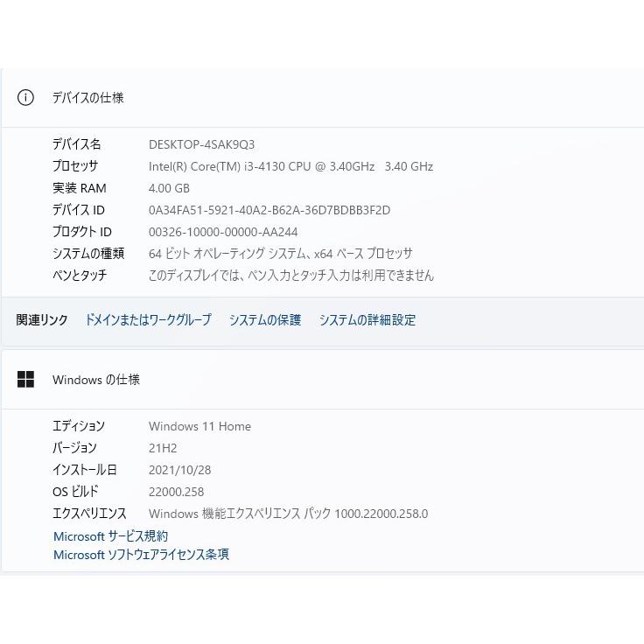Click the インストール日 label
Image resolution: width=644 pixels, height=644 pixels.
[x=85, y=470]
